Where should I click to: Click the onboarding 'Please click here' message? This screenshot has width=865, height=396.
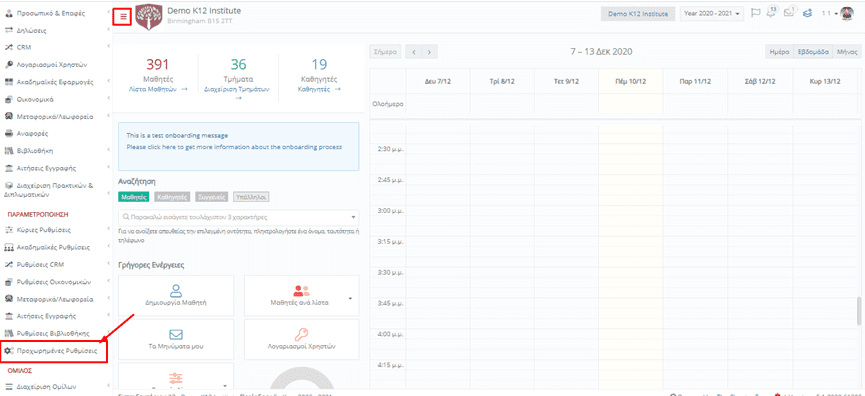pos(234,147)
